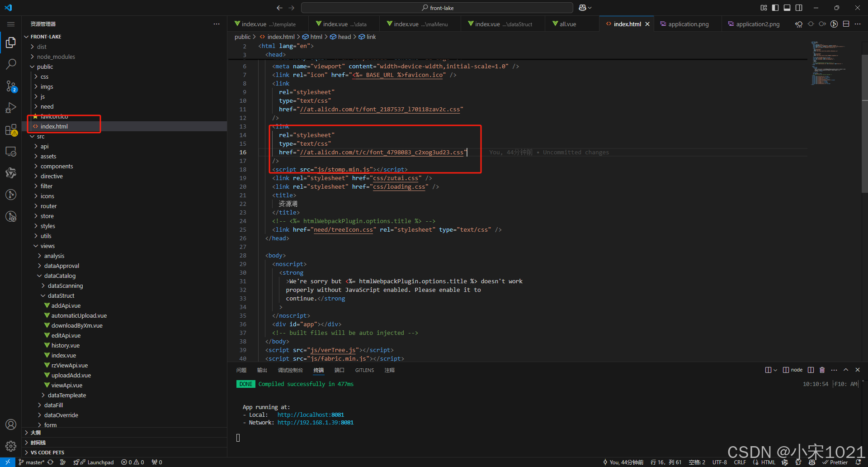
Task: Expand the node_modules folder
Action: coord(56,57)
